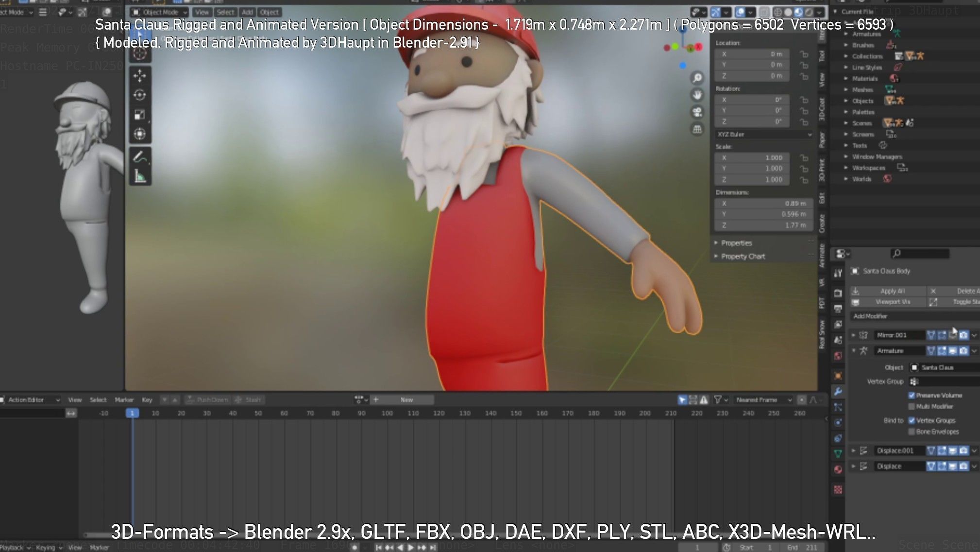Open the viewport View menu

202,12
